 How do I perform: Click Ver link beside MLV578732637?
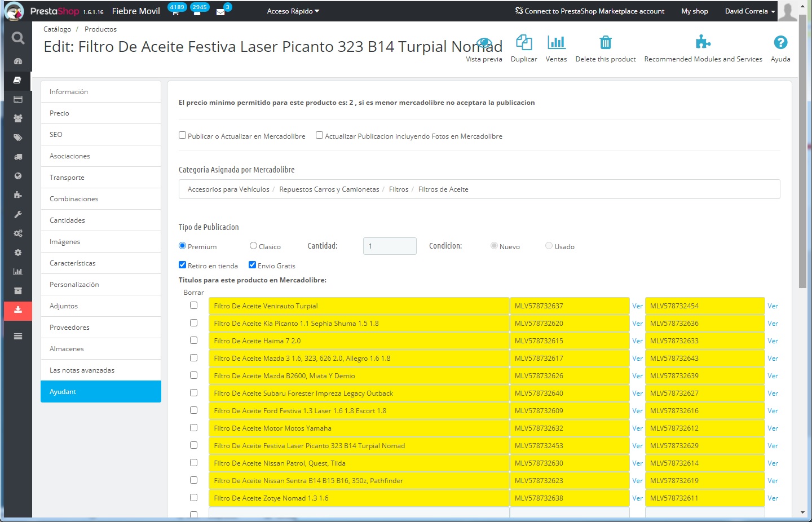pyautogui.click(x=637, y=306)
